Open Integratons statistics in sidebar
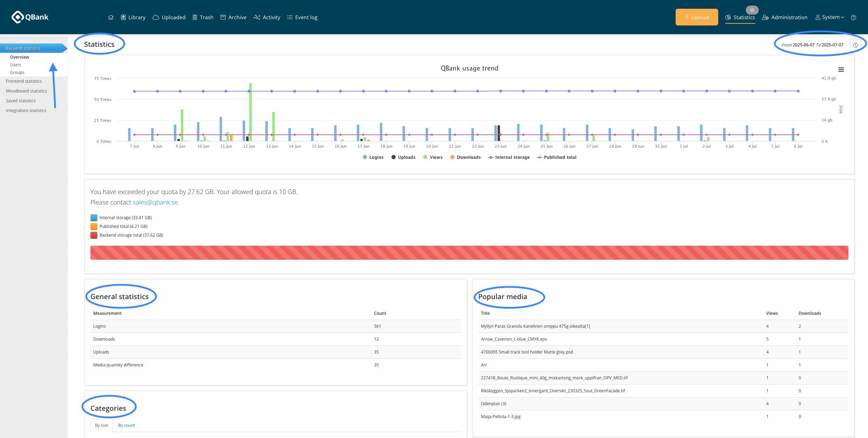The image size is (868, 438). 26,111
